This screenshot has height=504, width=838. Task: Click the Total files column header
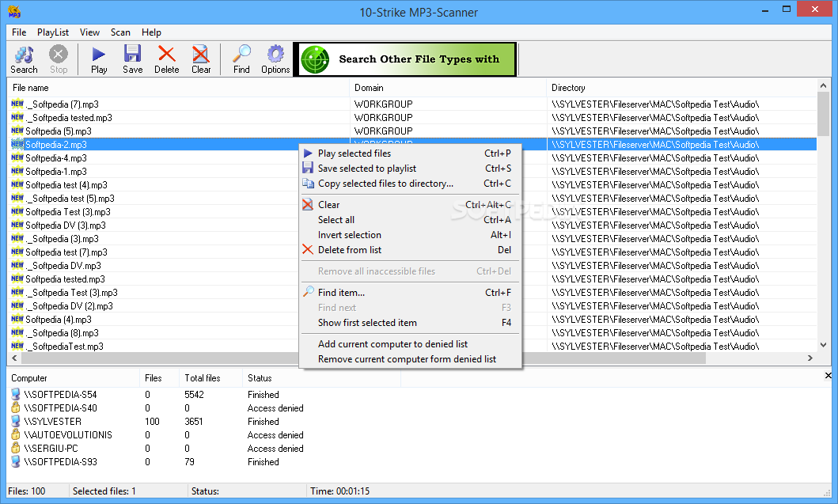210,378
